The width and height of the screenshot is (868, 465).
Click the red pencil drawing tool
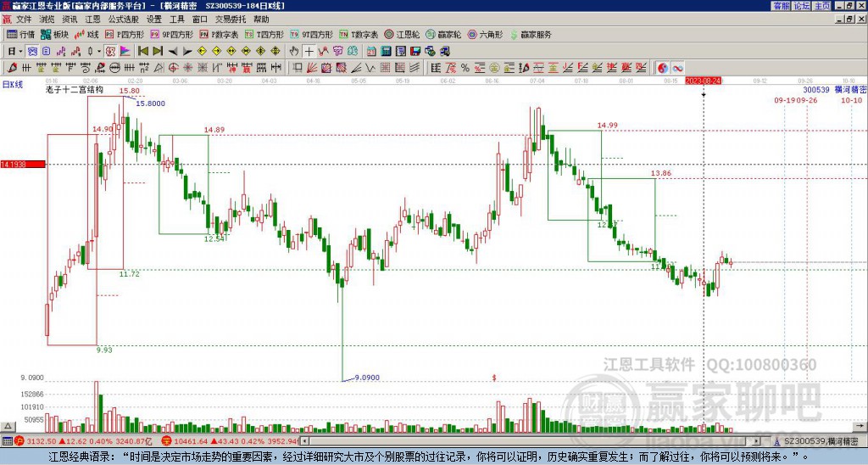click(11, 68)
